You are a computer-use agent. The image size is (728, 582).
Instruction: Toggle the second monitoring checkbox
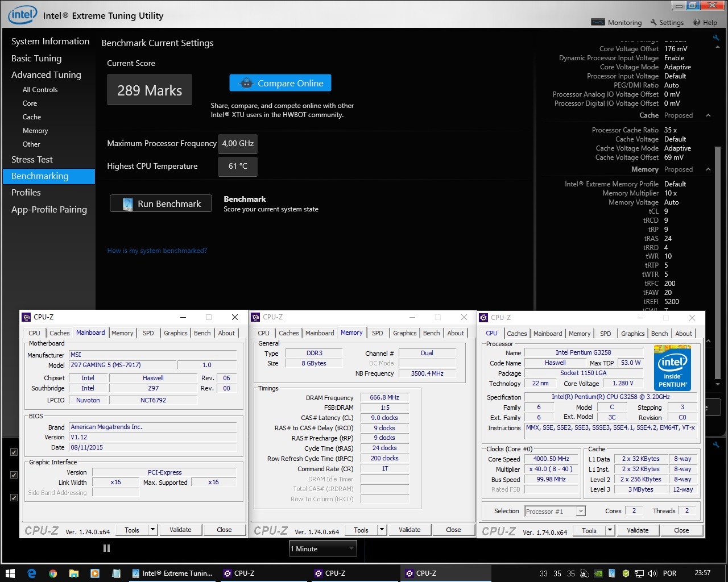14,475
